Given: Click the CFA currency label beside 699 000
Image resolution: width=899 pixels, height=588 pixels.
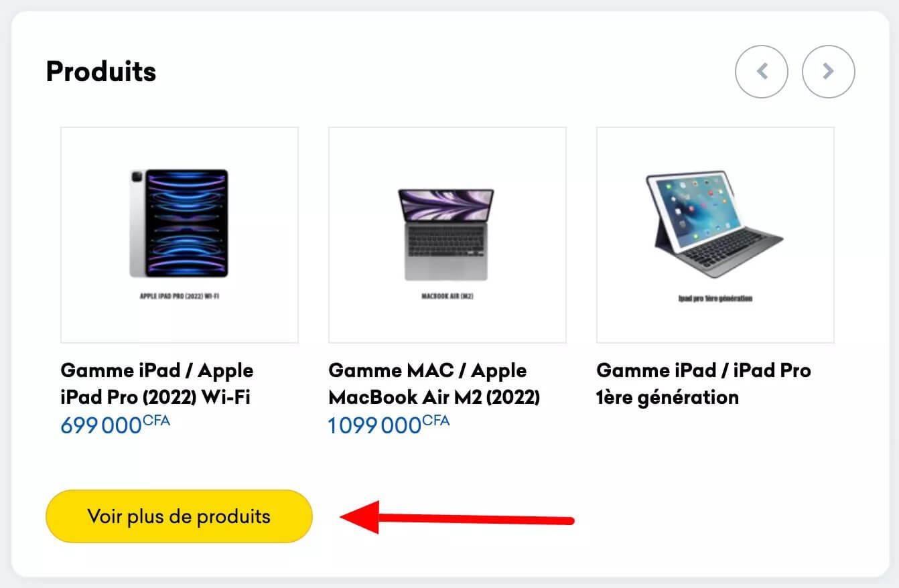Looking at the screenshot, I should pos(156,421).
